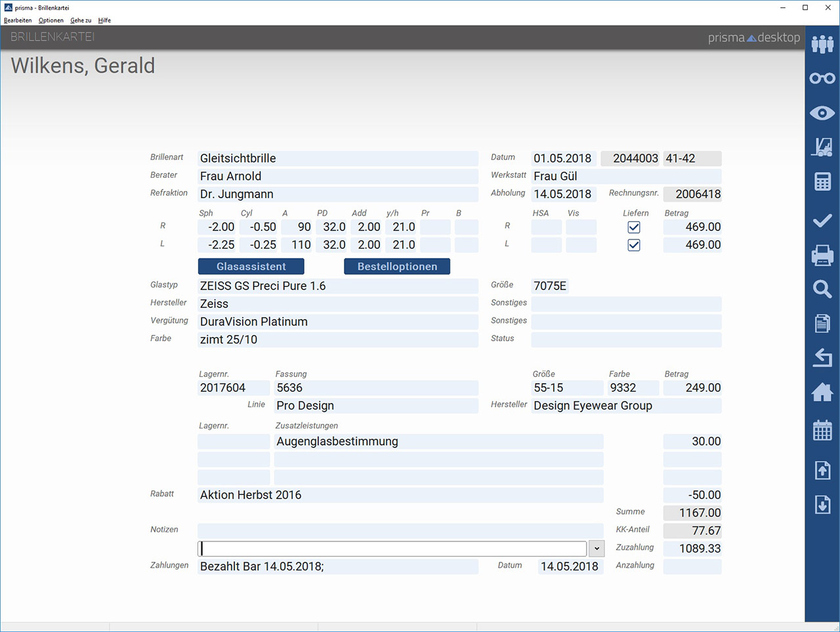The width and height of the screenshot is (840, 632).
Task: Open the eye icon in sidebar
Action: (x=822, y=113)
